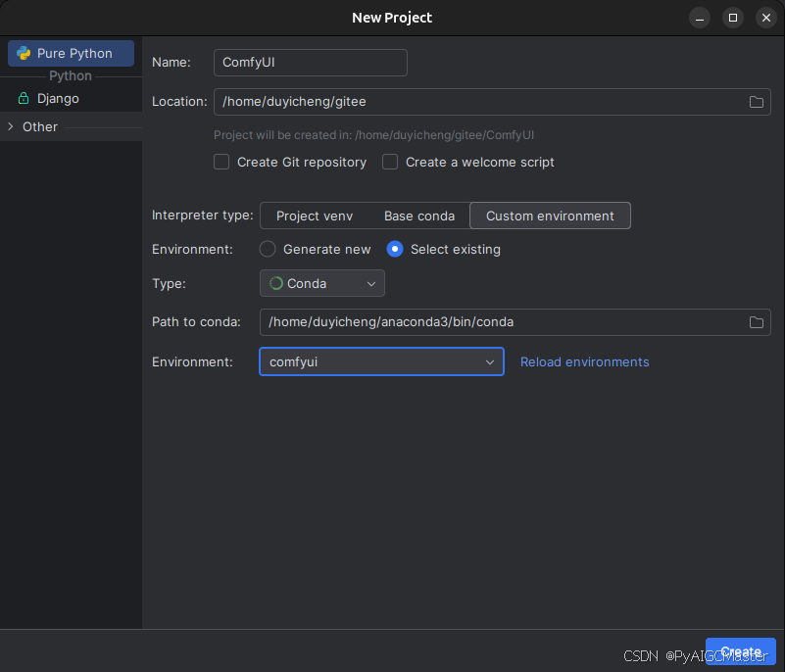The image size is (785, 672).
Task: Open the comfyui Environment dropdown
Action: pyautogui.click(x=381, y=361)
